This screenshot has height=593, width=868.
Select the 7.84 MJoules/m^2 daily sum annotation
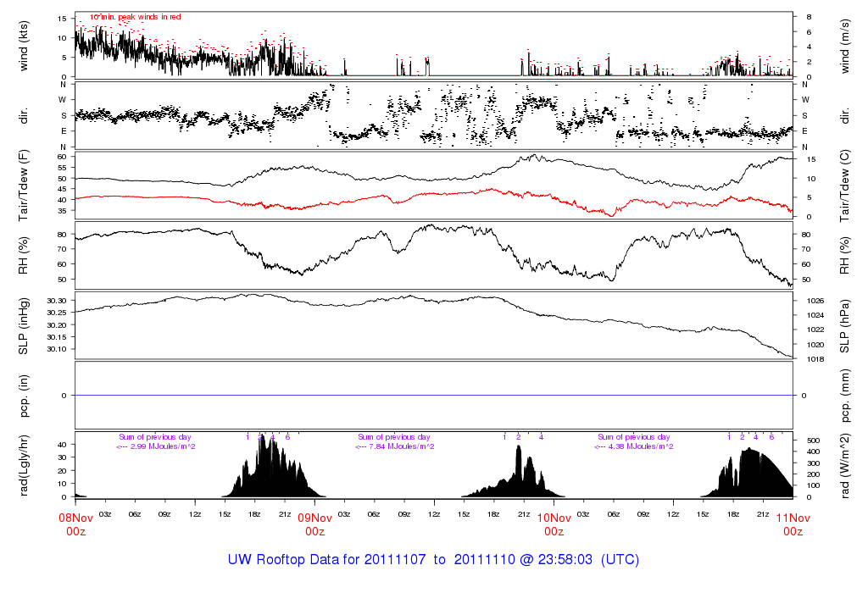coord(394,446)
